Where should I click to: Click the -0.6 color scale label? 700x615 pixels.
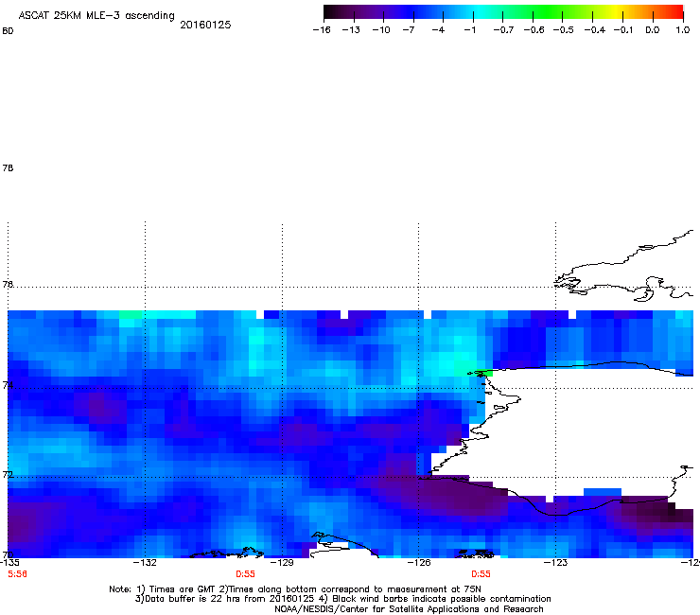[534, 30]
